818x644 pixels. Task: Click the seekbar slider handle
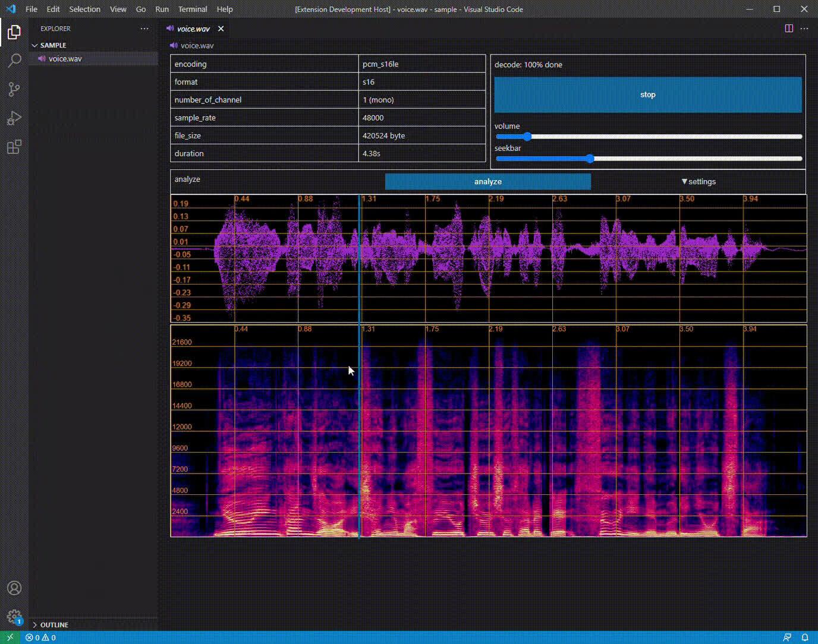coord(590,159)
